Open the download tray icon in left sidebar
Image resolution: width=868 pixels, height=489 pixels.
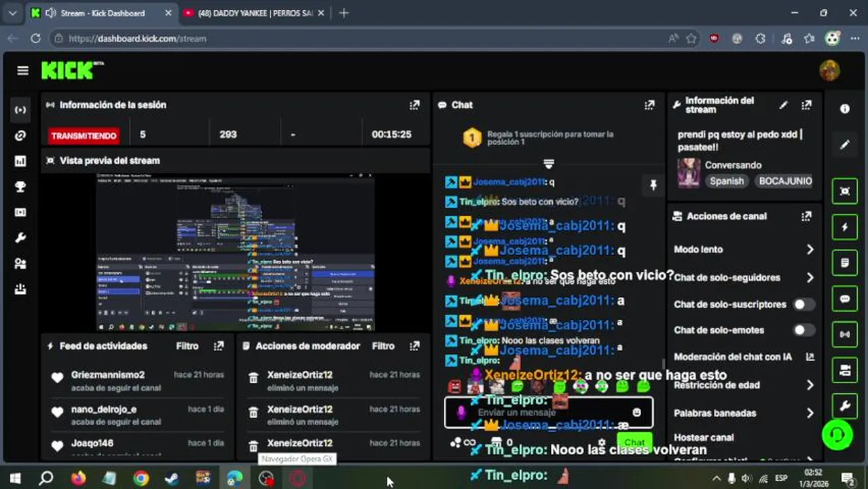(x=20, y=289)
